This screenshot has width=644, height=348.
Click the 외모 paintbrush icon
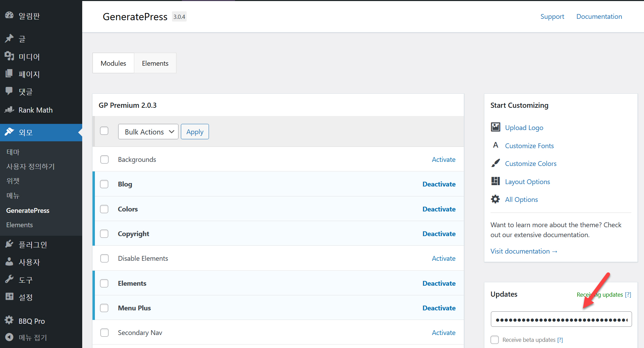[x=9, y=132]
